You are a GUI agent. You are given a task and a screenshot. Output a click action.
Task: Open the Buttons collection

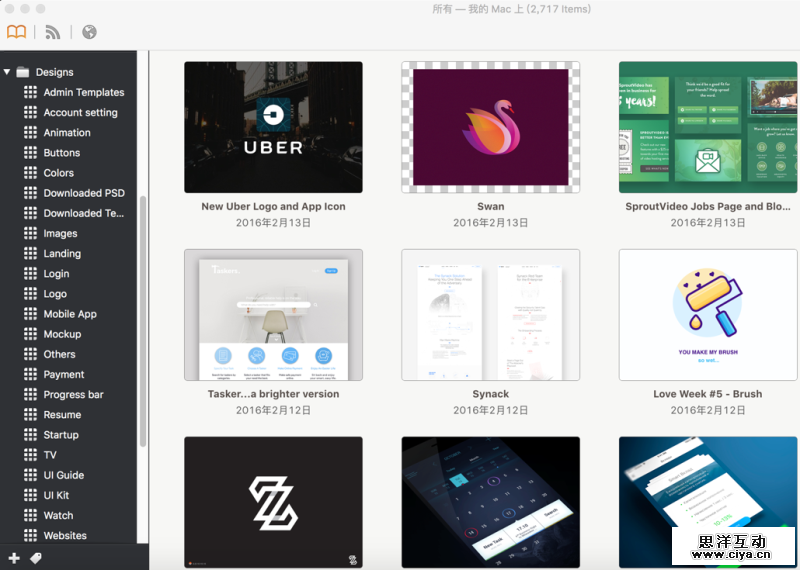62,153
